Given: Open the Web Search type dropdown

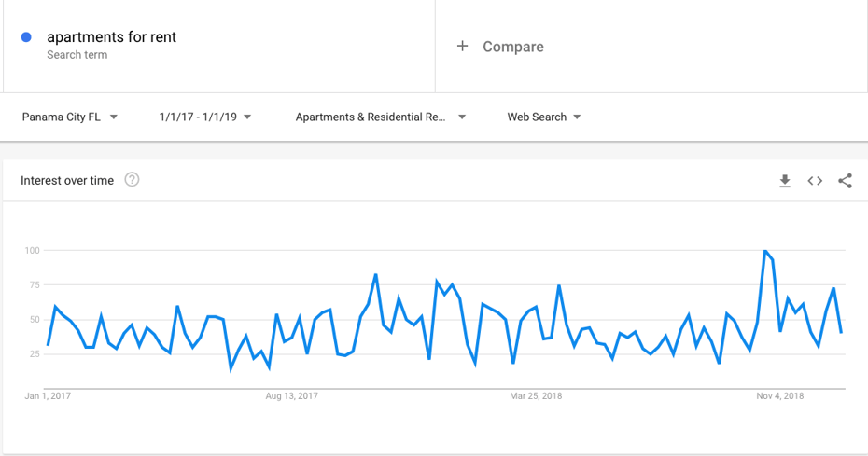Looking at the screenshot, I should (543, 117).
